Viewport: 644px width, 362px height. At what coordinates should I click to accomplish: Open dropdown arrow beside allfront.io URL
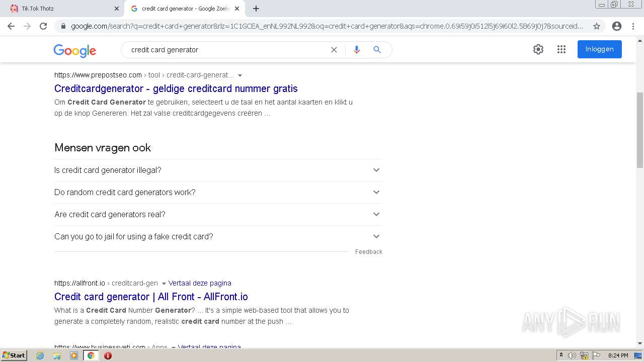coord(164,284)
